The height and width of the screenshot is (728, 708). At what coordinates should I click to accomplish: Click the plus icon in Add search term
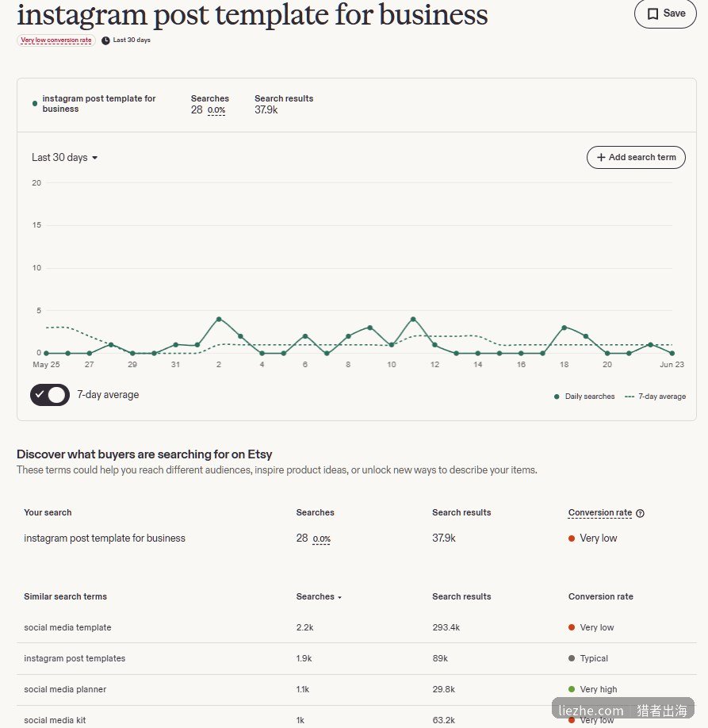tap(601, 157)
